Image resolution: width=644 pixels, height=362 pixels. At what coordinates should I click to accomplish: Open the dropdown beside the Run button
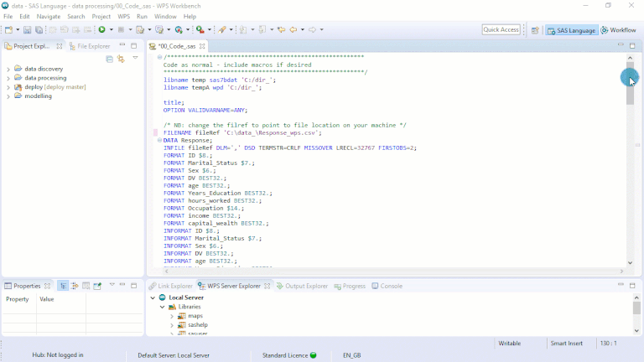point(111,29)
